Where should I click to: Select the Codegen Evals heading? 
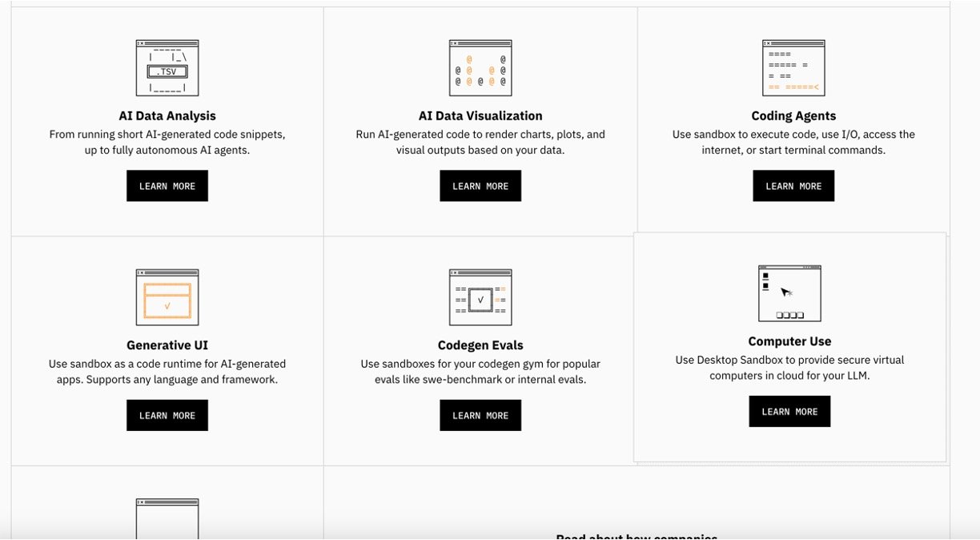[x=480, y=345]
